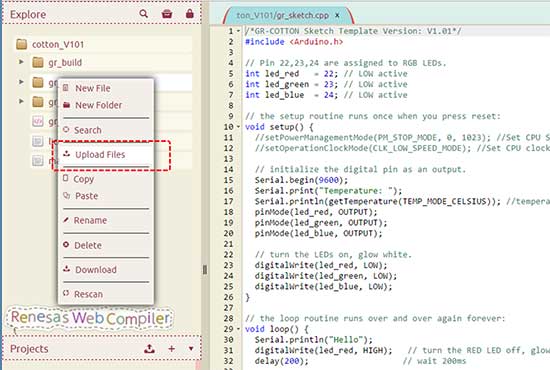Image resolution: width=550 pixels, height=370 pixels.
Task: Click 'pinMode(led_red, OUTPUT);' line
Action: [316, 212]
